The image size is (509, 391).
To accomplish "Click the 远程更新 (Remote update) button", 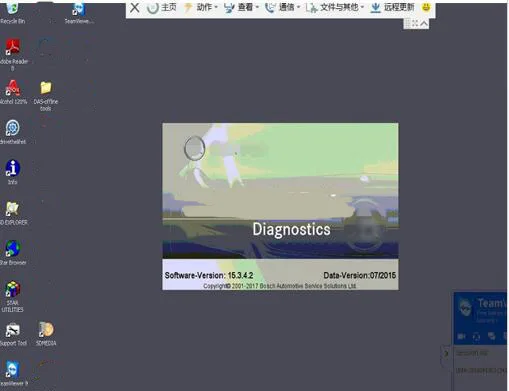I will point(392,7).
